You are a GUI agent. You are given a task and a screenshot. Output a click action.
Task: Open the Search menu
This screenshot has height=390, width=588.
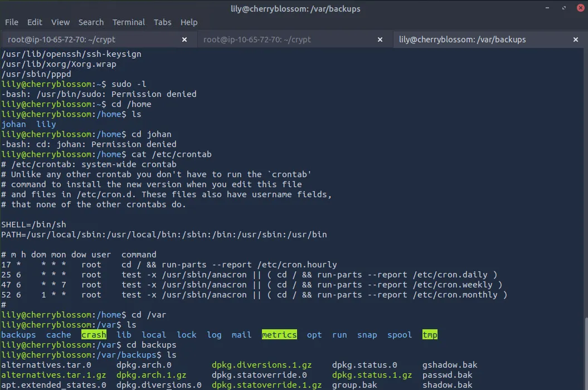[91, 22]
